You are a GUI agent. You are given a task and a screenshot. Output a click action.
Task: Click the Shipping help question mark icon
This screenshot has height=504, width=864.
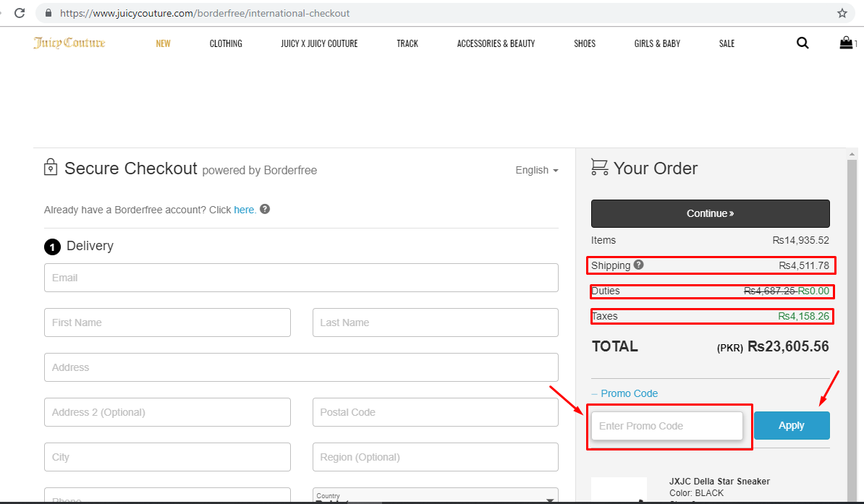point(639,265)
